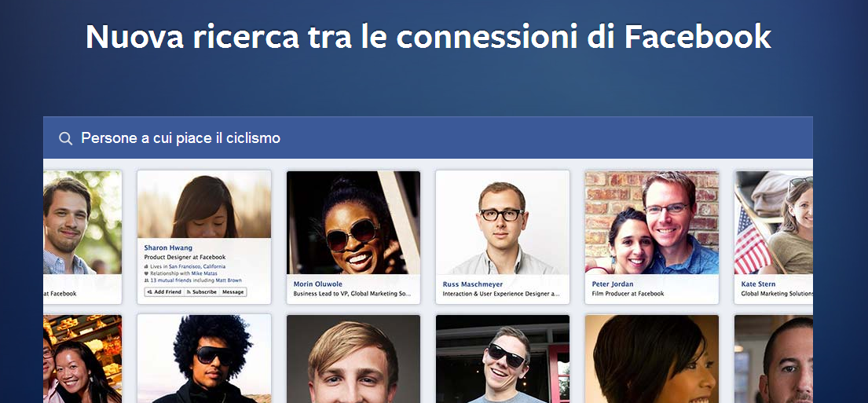The image size is (868, 403).
Task: Click the photo of blond man in second row
Action: (x=353, y=359)
